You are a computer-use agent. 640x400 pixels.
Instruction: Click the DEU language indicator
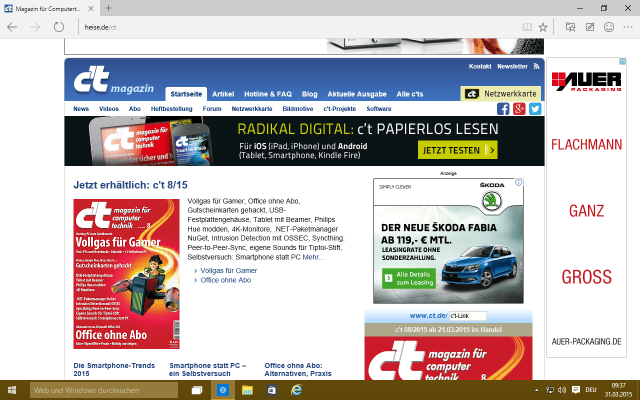(x=591, y=390)
